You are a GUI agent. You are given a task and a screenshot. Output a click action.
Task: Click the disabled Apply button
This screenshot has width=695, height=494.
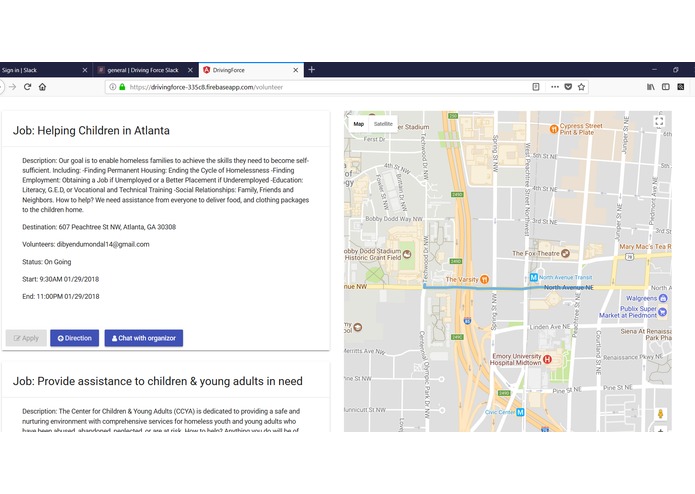pyautogui.click(x=26, y=338)
